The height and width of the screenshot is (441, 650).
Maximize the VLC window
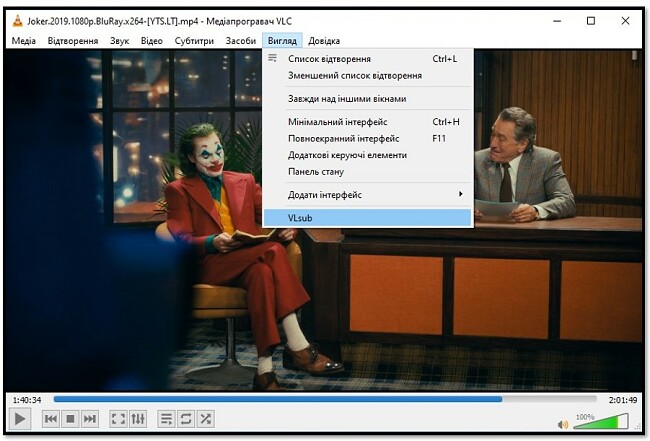point(591,21)
